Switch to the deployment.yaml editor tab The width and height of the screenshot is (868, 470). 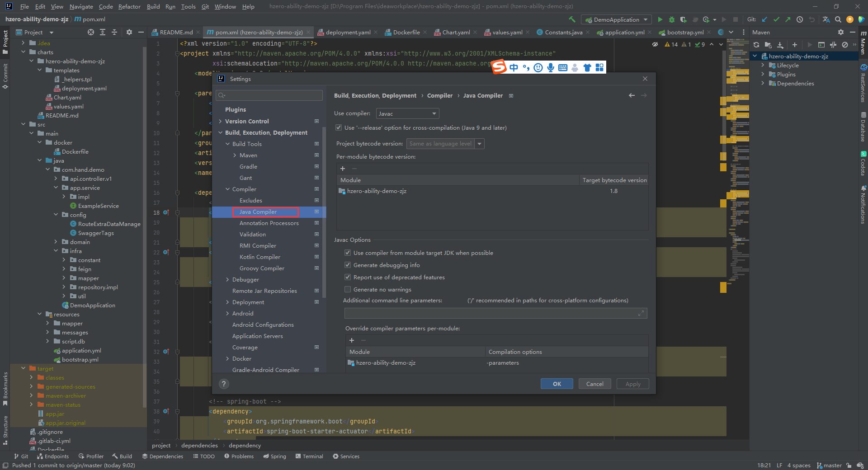pyautogui.click(x=347, y=32)
